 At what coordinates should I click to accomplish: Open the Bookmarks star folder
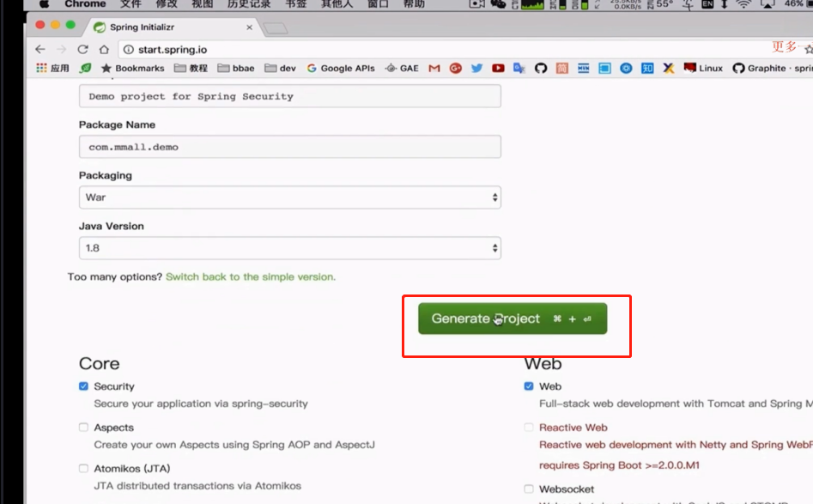coord(133,68)
